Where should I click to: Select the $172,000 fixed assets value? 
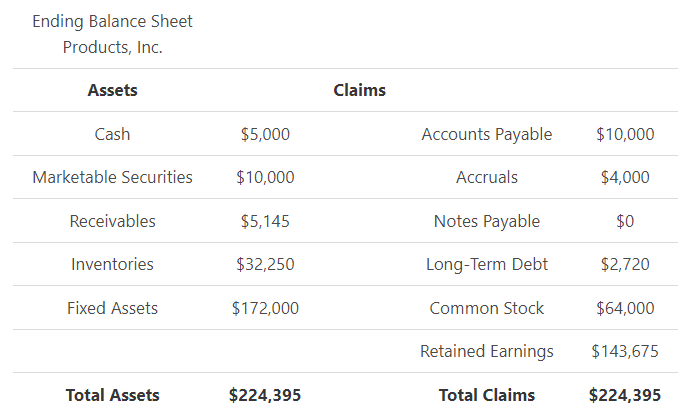pos(265,308)
